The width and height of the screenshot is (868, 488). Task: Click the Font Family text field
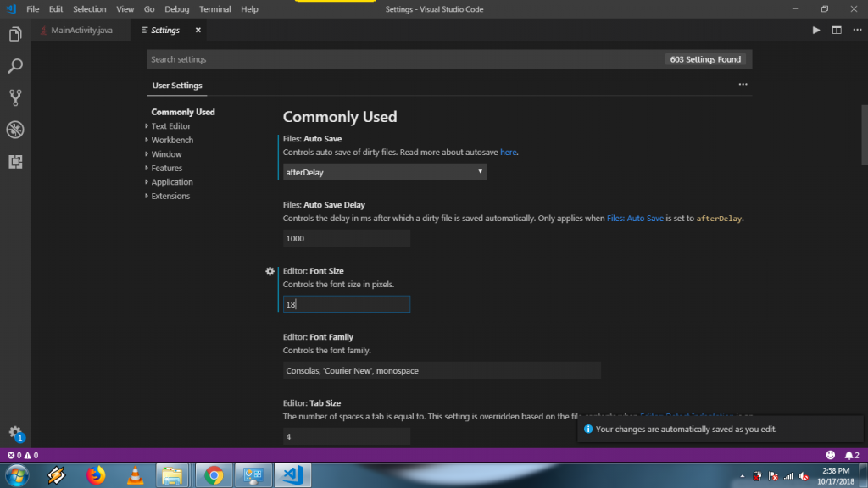(442, 370)
